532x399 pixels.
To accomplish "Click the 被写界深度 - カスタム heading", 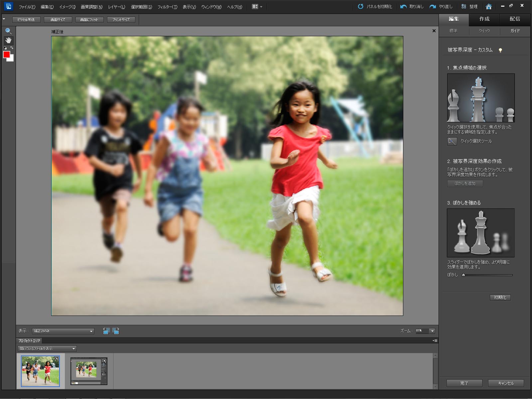I will pos(470,50).
